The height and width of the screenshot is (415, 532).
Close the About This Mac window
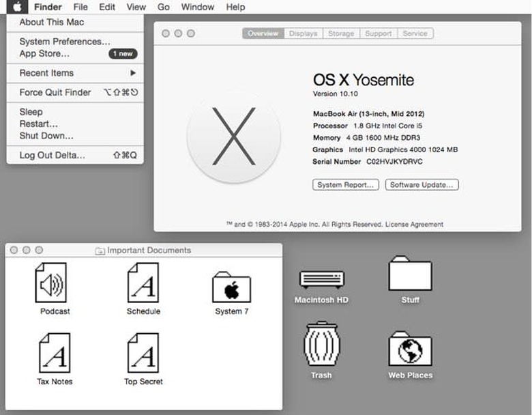166,33
